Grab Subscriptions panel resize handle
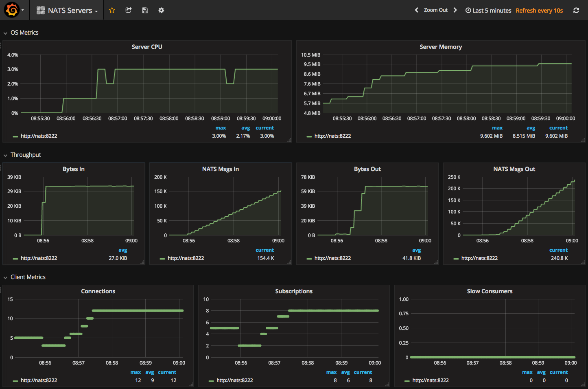Viewport: 588px width, 389px height. (x=387, y=385)
